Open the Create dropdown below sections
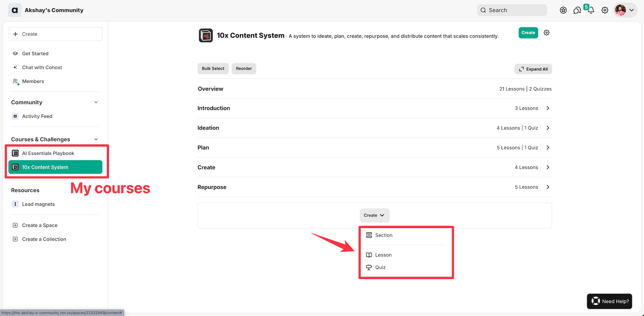The height and width of the screenshot is (316, 644). pyautogui.click(x=374, y=215)
